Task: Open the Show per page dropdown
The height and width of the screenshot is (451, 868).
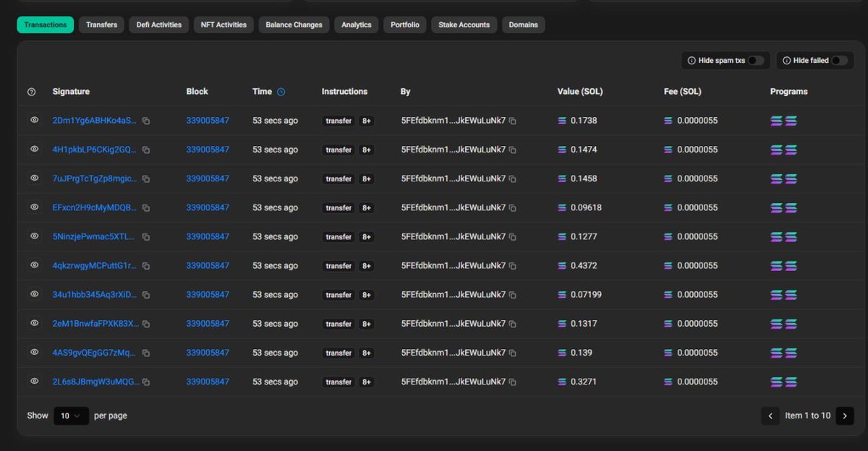Action: [71, 416]
